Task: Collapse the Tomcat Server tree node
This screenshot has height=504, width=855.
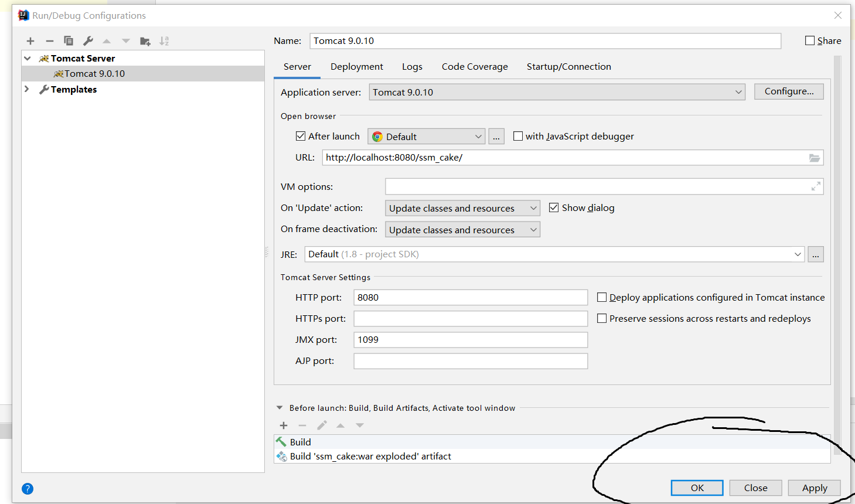Action: pos(27,58)
